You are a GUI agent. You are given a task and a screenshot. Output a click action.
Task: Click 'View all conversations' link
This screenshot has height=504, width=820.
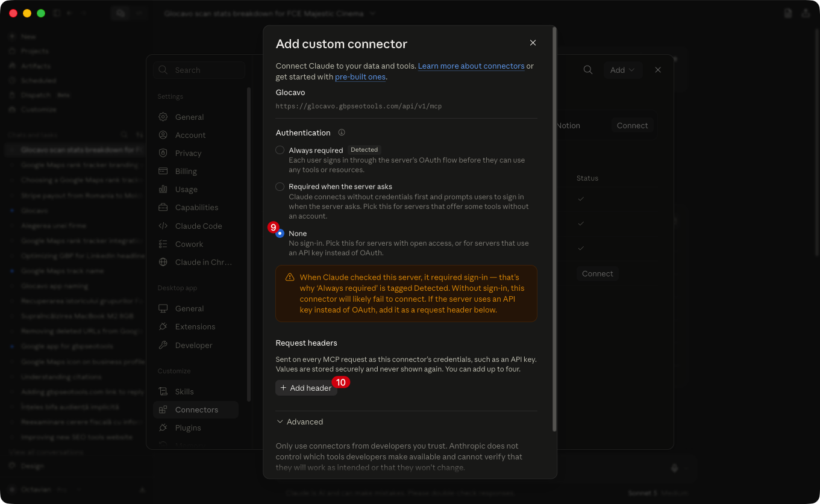click(46, 452)
